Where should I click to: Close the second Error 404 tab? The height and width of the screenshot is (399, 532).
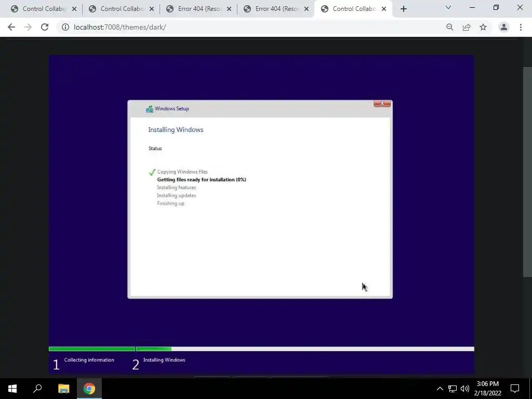click(307, 9)
